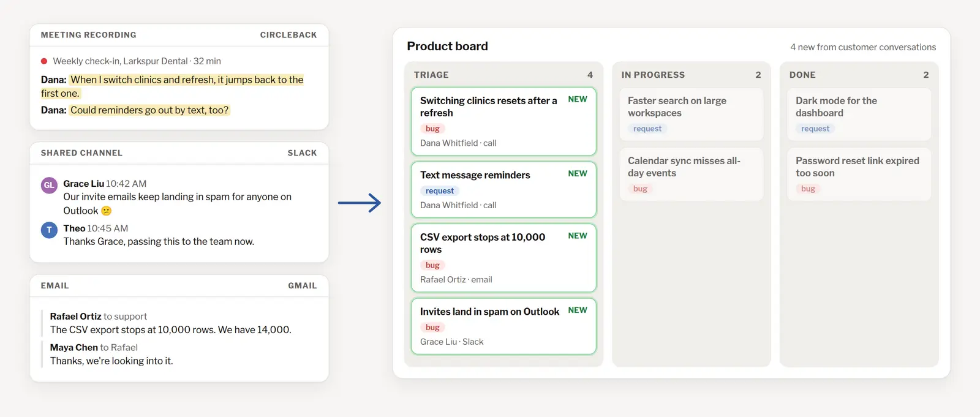
Task: Click 'Maya Chen to Rafael' email sender line
Action: (94, 348)
